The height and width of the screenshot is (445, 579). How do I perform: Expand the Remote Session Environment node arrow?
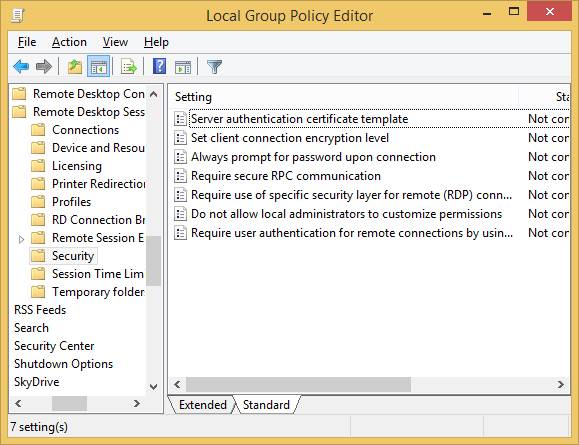tap(21, 239)
